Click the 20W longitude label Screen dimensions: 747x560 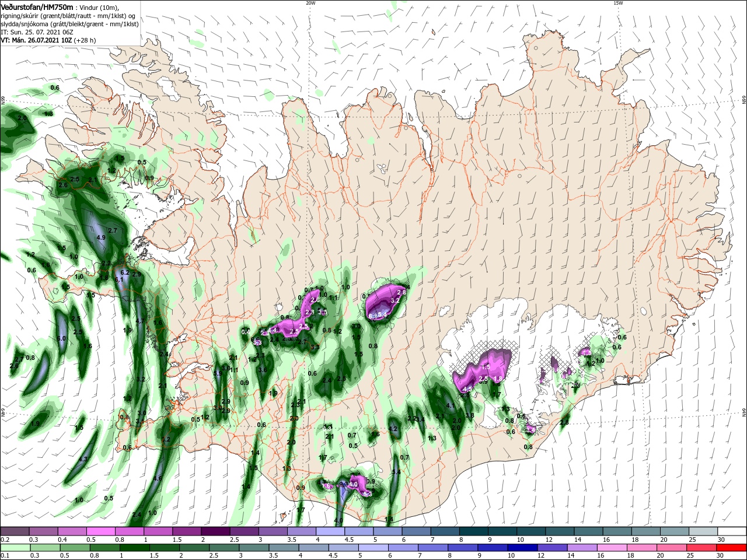[310, 3]
